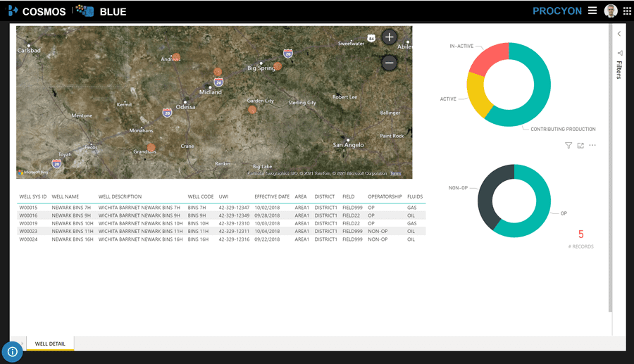Click the filter icon above operatorship chart
Screen dimensions: 634x364
[x=568, y=146]
